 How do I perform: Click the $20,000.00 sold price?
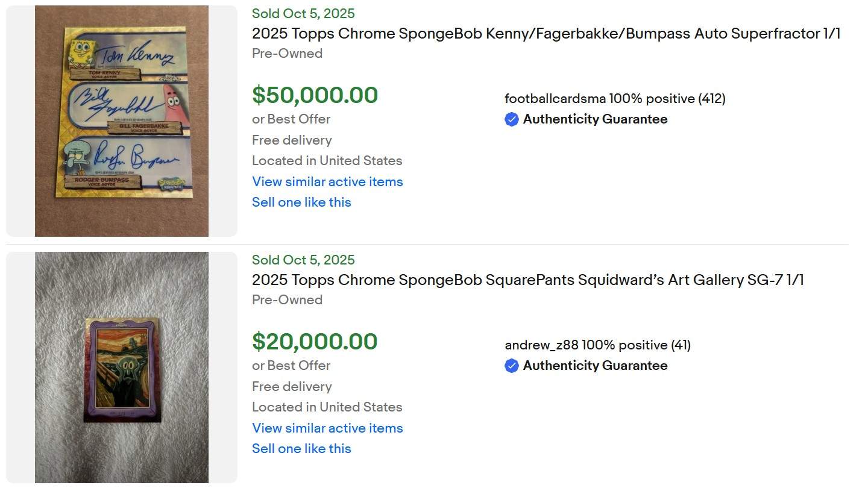pos(315,342)
